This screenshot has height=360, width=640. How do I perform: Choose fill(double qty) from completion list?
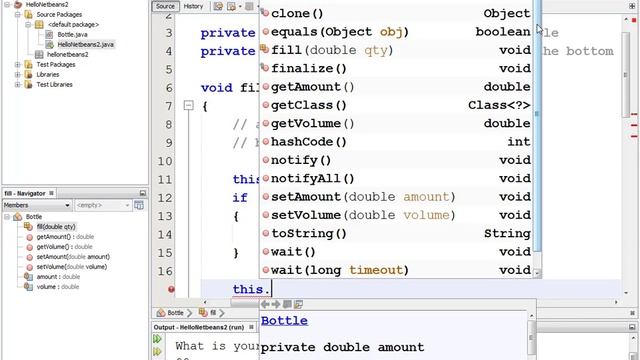(x=396, y=50)
